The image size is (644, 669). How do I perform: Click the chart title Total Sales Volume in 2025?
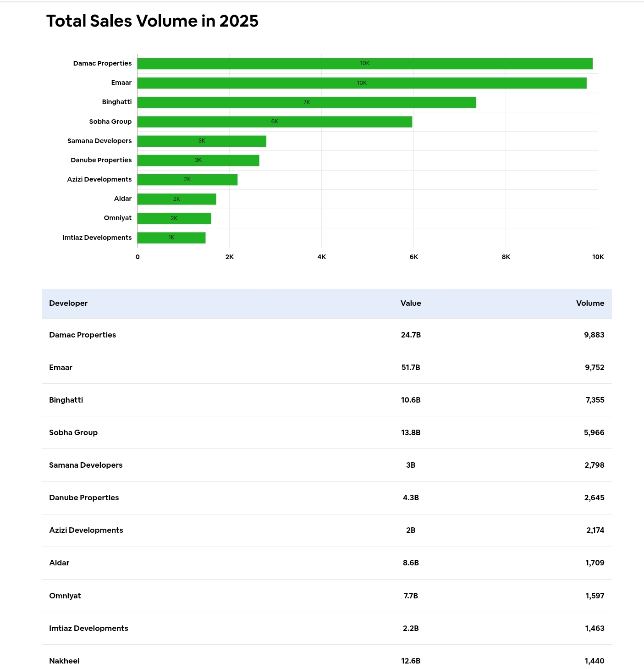pyautogui.click(x=152, y=21)
